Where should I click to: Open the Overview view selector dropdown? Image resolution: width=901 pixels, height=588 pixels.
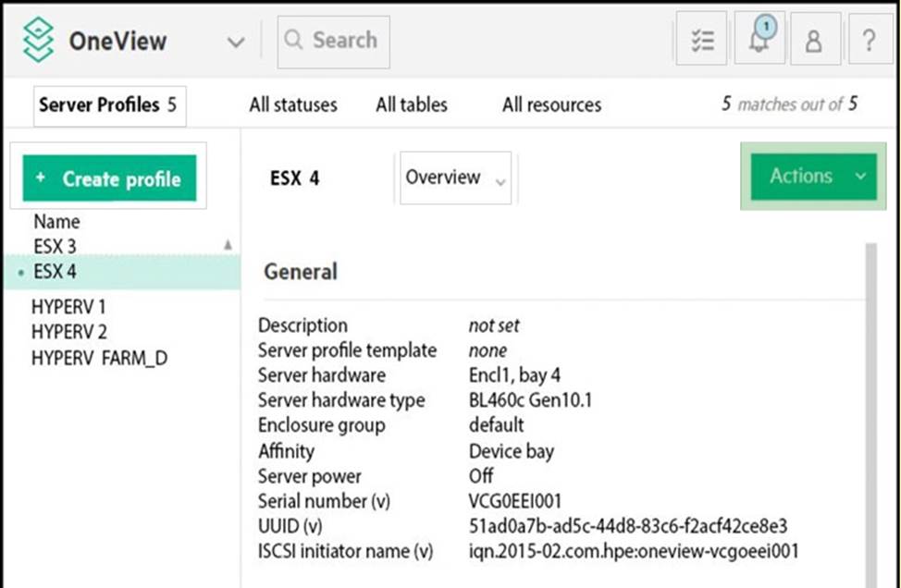point(456,178)
